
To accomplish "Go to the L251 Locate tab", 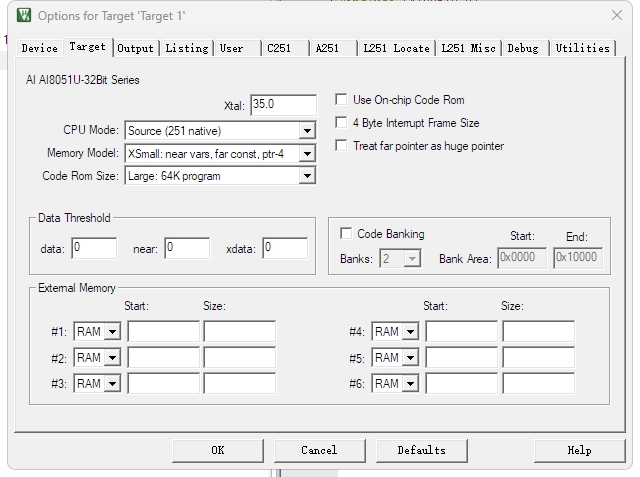I will point(396,48).
